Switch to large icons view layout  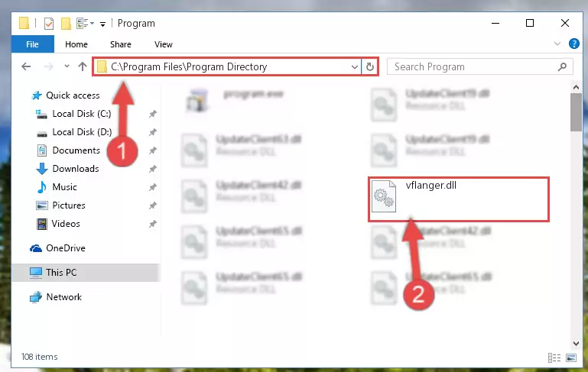point(571,357)
